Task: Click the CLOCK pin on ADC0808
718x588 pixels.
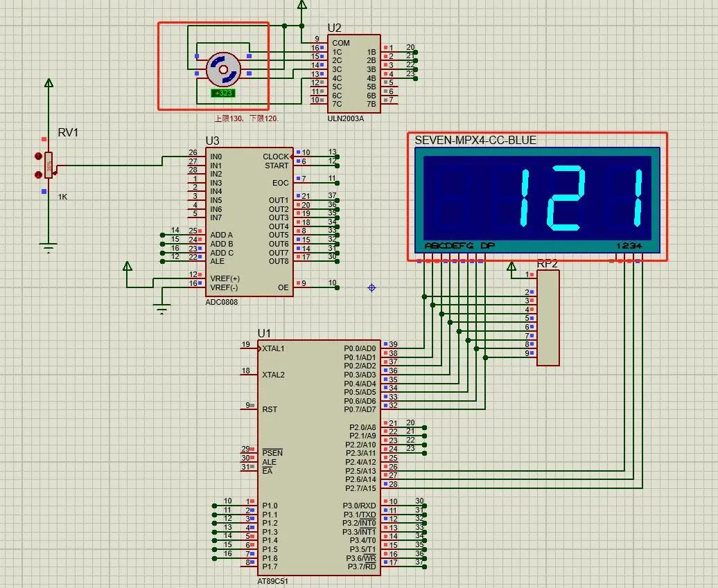Action: [276, 157]
